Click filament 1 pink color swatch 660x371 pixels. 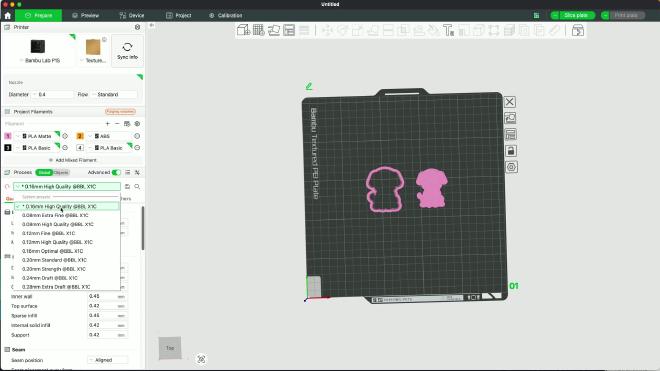(8, 136)
